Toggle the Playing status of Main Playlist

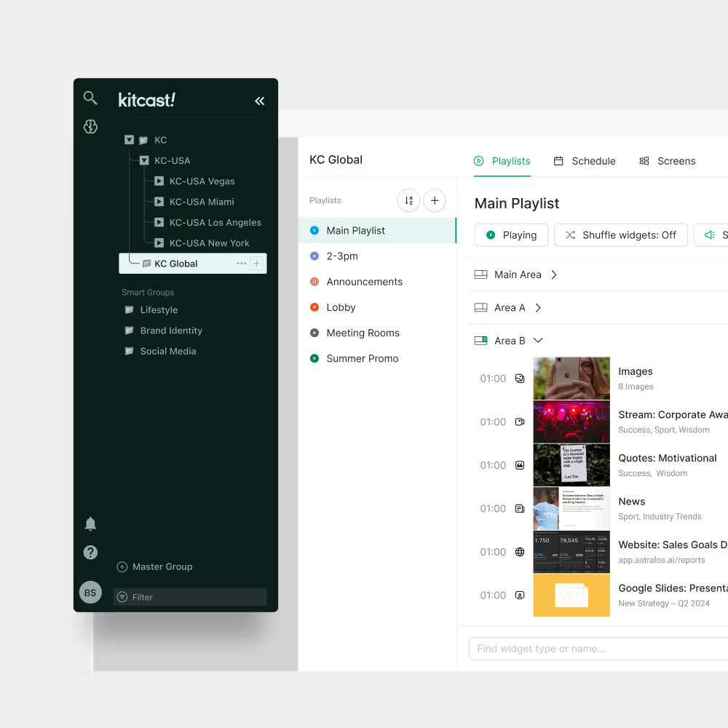coord(511,234)
